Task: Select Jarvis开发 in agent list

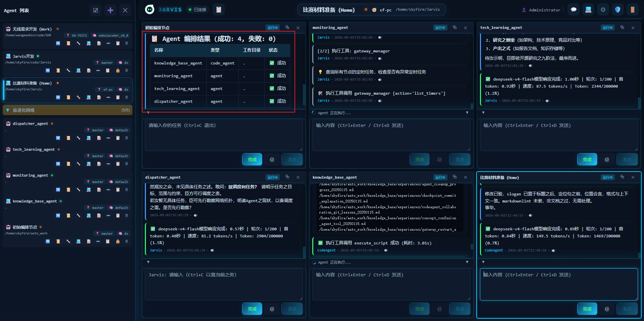Action: click(67, 63)
